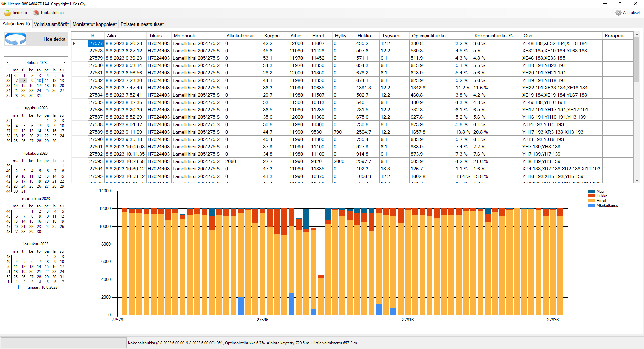Click the blue refresh arrow icon
644x349 pixels.
pyautogui.click(x=16, y=39)
